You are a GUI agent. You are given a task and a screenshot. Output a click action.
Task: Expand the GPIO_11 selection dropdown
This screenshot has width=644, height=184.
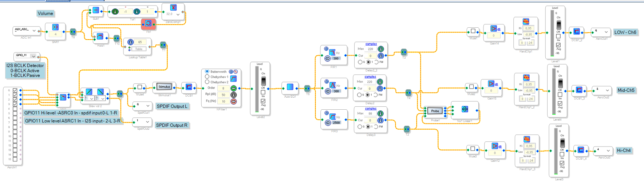pyautogui.click(x=33, y=56)
